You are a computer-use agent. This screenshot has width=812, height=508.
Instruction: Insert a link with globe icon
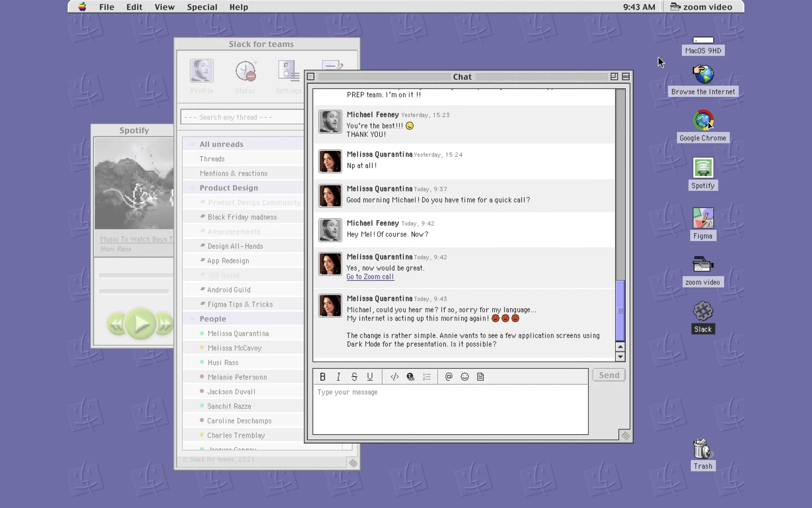point(410,377)
